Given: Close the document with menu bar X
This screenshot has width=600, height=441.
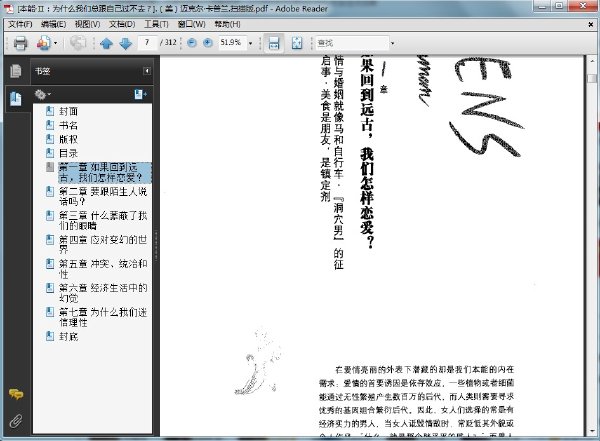Looking at the screenshot, I should pos(591,24).
